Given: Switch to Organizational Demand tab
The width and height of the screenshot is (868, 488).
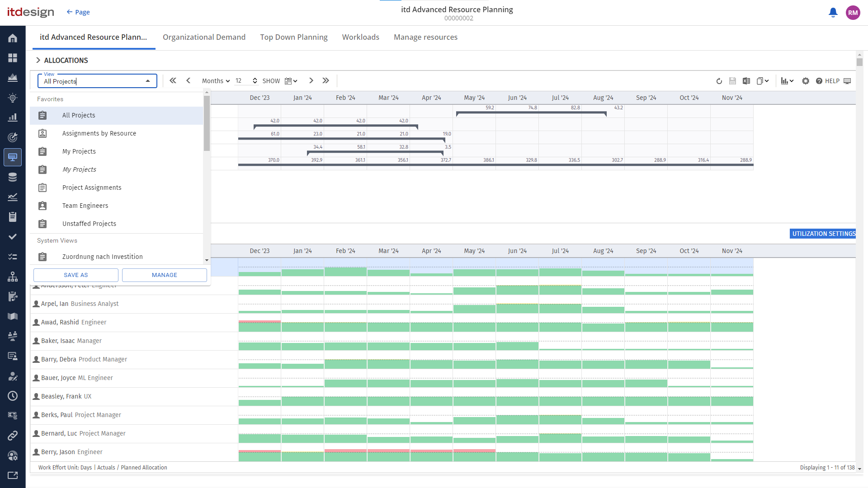Looking at the screenshot, I should [x=204, y=37].
